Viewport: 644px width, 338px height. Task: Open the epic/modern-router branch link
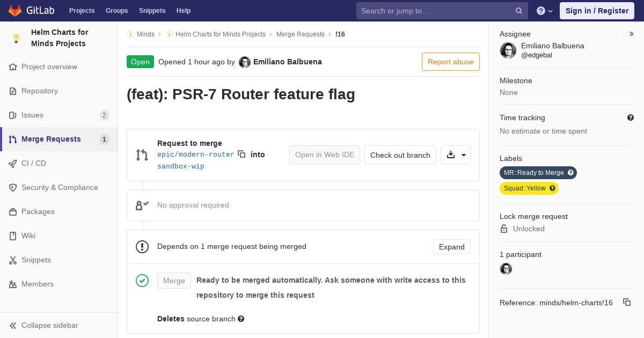196,155
